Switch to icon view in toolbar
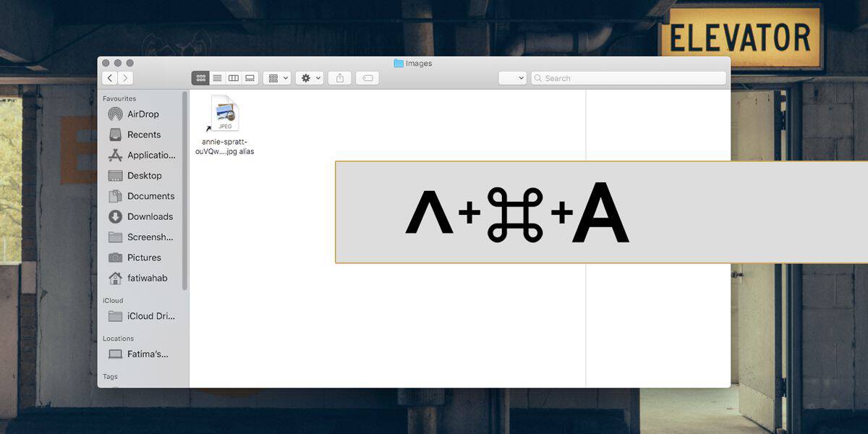The height and width of the screenshot is (434, 868). tap(200, 78)
